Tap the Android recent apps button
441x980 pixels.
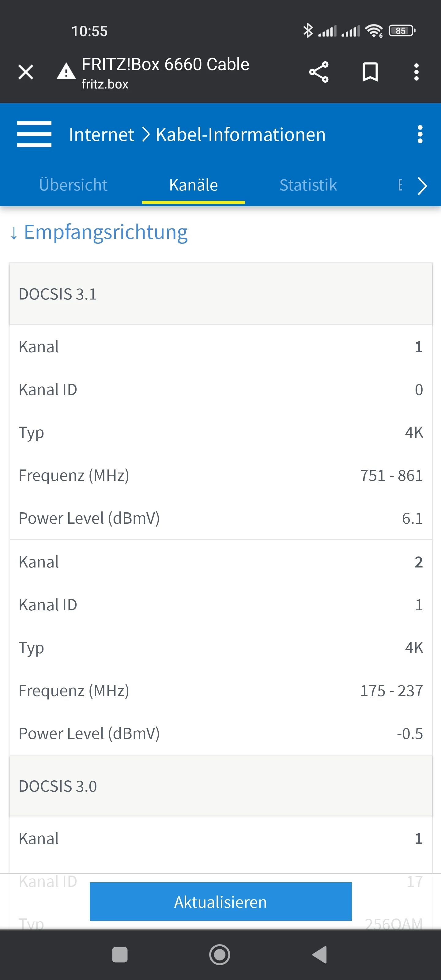120,955
